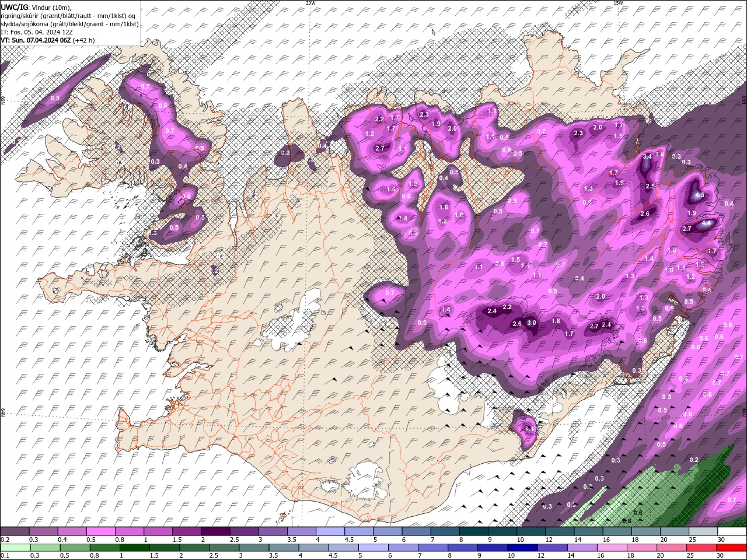Viewport: 747px width, 560px height.
Task: Pick top legend swatch between 0.5 and 0.8
Action: click(100, 531)
